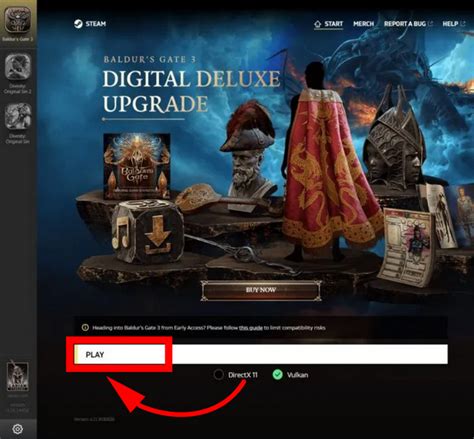Screen dimensions: 474x439
Task: Click the home icon next to START
Action: pyautogui.click(x=317, y=24)
